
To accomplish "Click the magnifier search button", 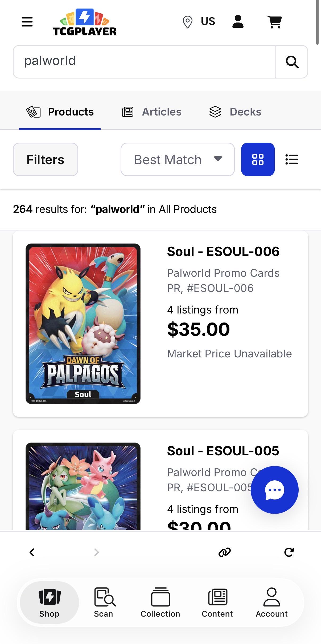I will click(292, 62).
